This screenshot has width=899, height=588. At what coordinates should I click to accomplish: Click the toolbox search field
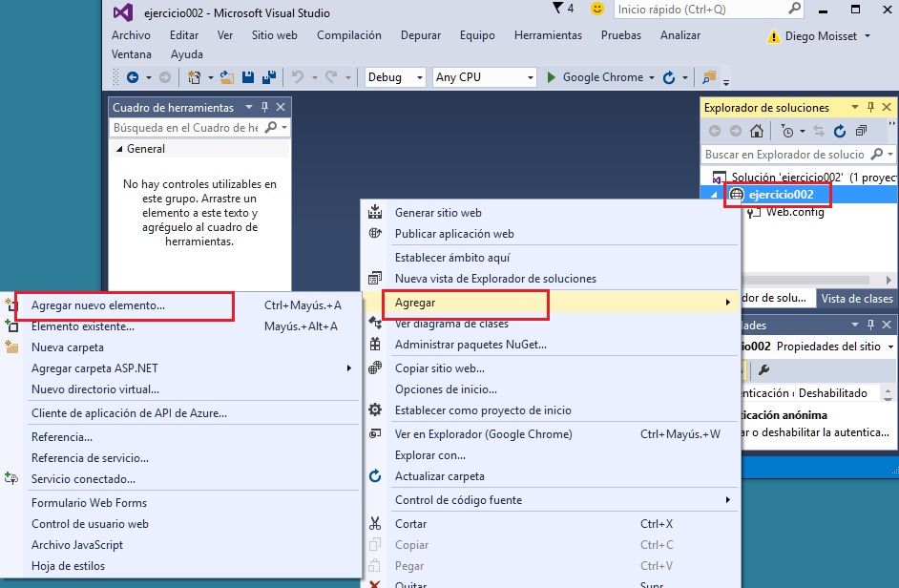(x=199, y=127)
